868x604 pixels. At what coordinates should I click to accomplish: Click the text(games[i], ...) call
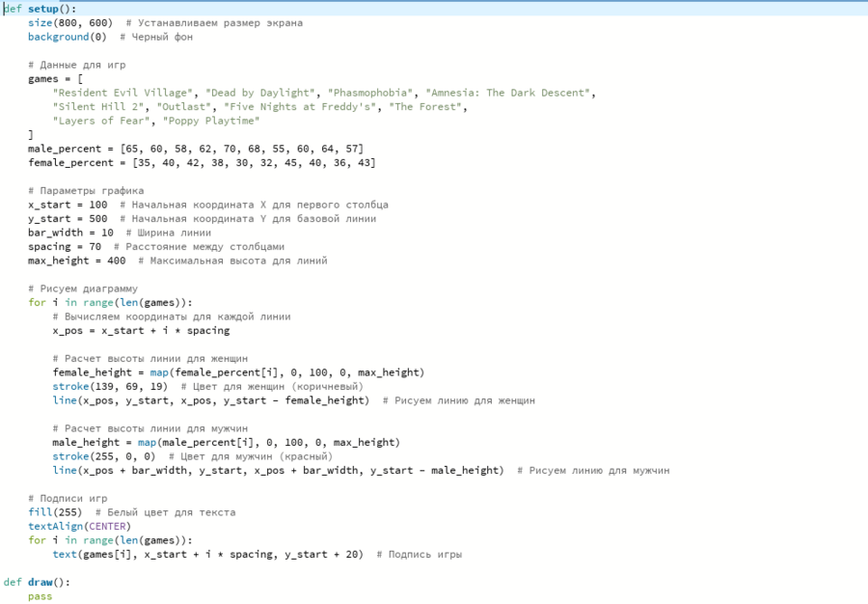(x=208, y=555)
